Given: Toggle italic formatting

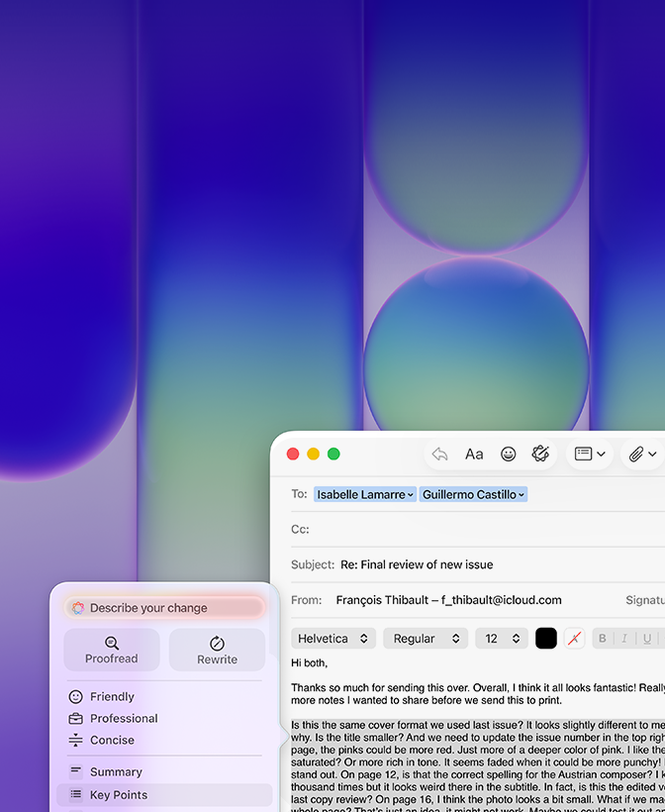Looking at the screenshot, I should pyautogui.click(x=624, y=639).
